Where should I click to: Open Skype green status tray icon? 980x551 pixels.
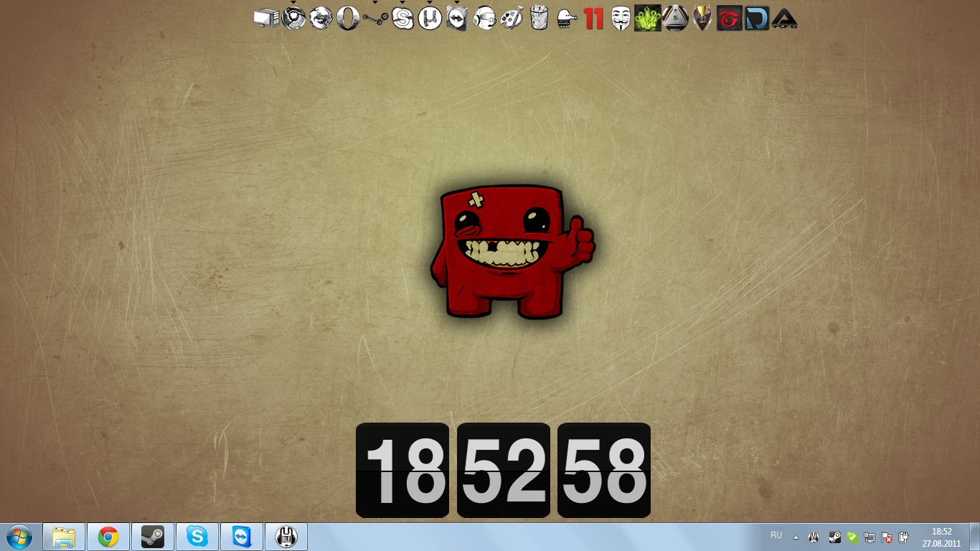[x=852, y=537]
